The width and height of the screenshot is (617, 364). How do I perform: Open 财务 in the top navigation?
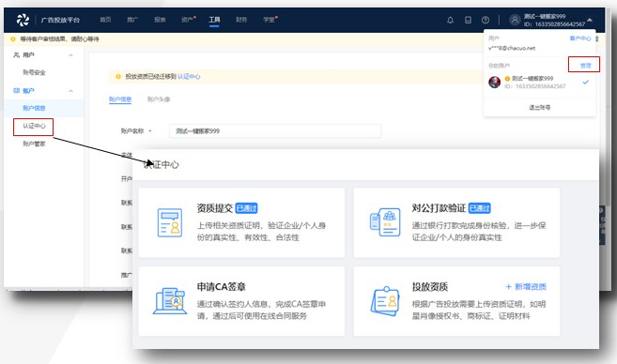pos(241,20)
